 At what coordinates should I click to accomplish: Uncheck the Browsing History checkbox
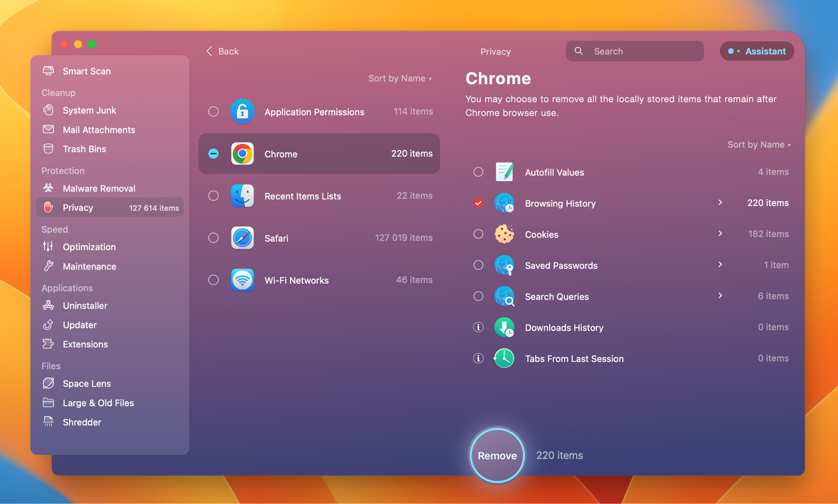(x=478, y=203)
